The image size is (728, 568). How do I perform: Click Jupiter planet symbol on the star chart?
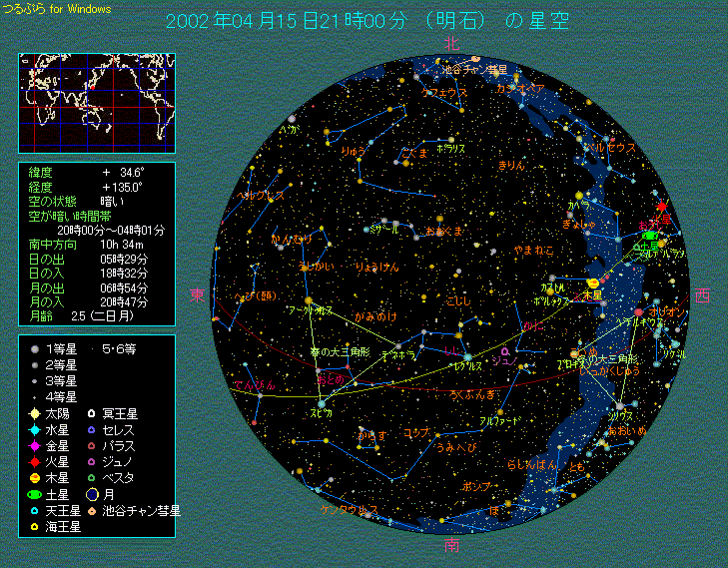coord(593,283)
